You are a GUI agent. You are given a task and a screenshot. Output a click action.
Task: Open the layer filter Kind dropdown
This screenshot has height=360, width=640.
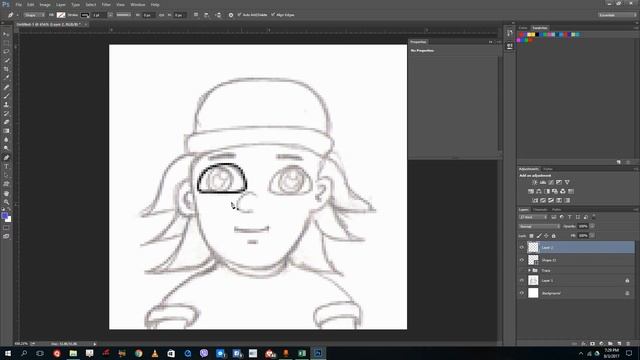[533, 217]
